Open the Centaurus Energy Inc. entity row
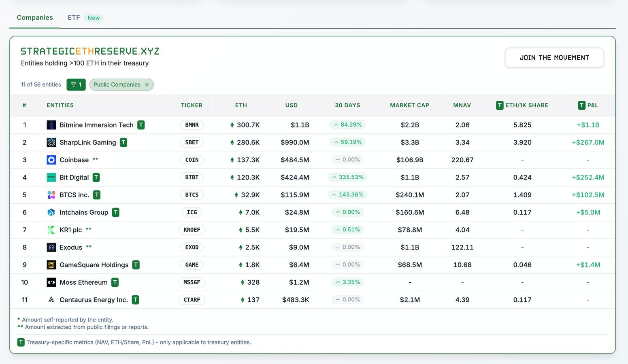 pyautogui.click(x=94, y=300)
